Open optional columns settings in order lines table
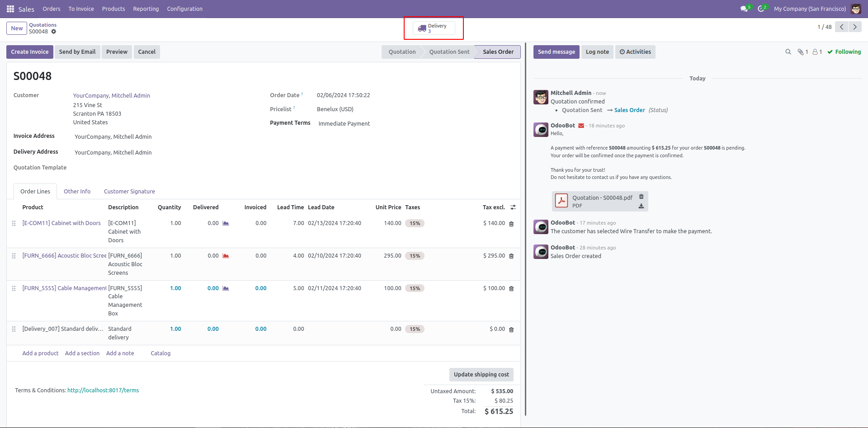This screenshot has width=868, height=428. pyautogui.click(x=513, y=207)
